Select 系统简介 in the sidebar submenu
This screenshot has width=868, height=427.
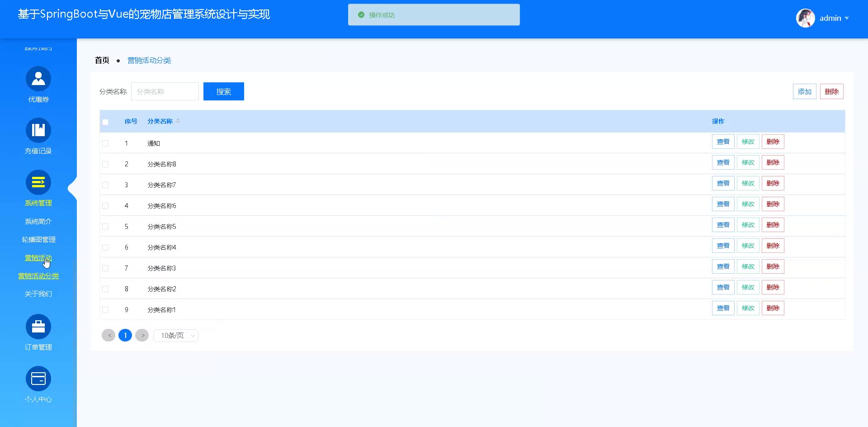[38, 222]
